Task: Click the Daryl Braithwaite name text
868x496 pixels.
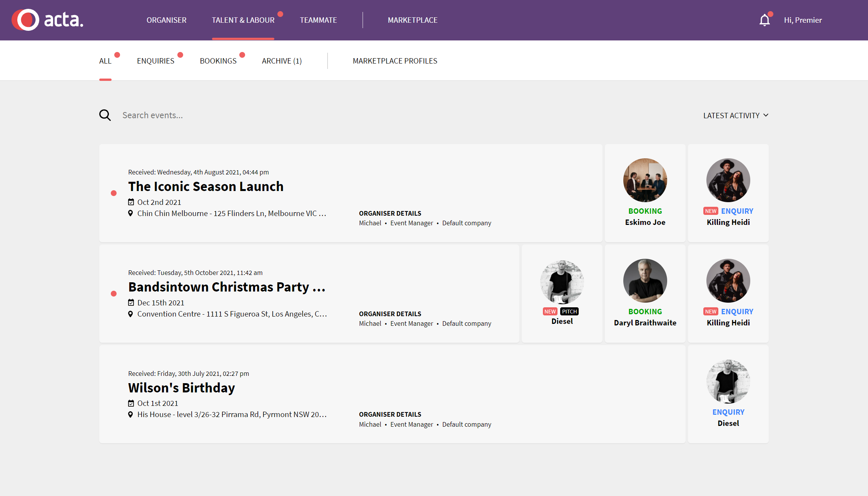Action: (645, 323)
